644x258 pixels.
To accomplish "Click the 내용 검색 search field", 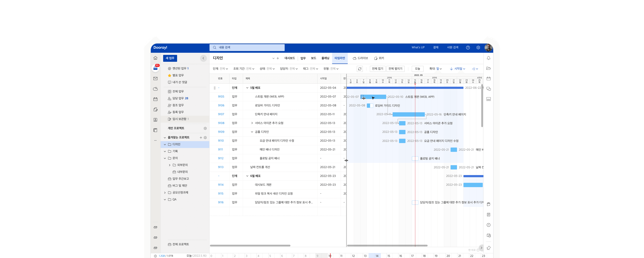I will [x=247, y=47].
